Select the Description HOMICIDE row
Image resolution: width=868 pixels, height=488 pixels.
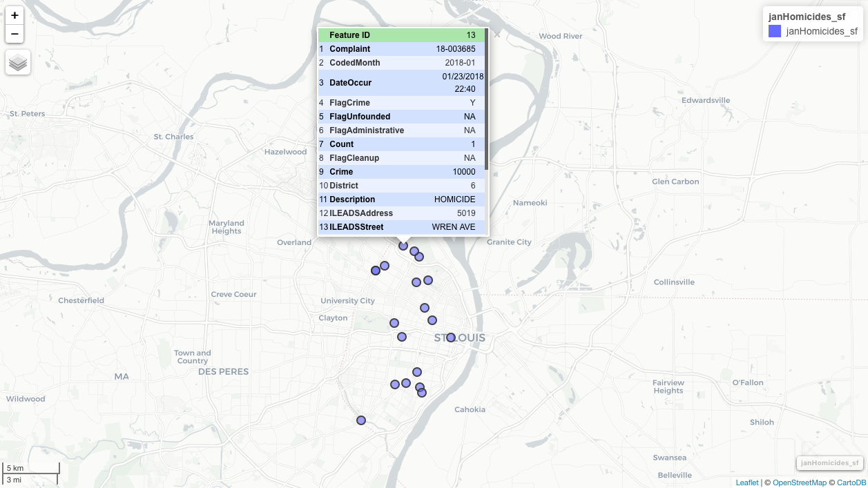point(401,199)
